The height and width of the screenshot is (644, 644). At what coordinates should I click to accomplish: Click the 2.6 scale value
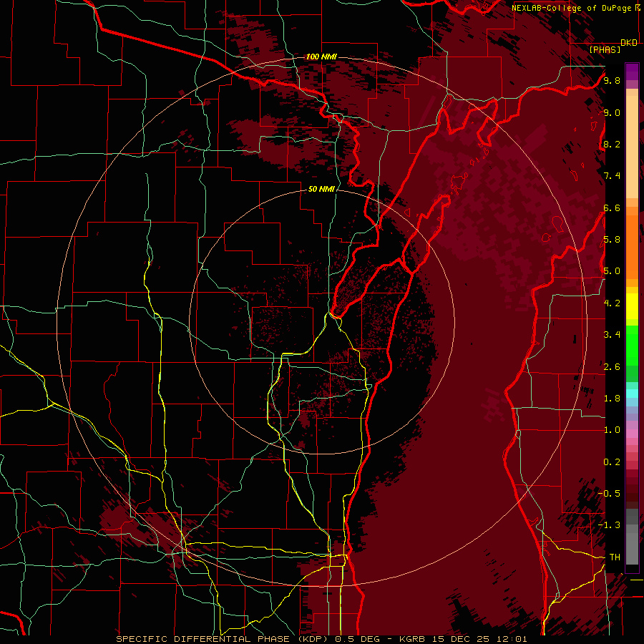click(612, 367)
